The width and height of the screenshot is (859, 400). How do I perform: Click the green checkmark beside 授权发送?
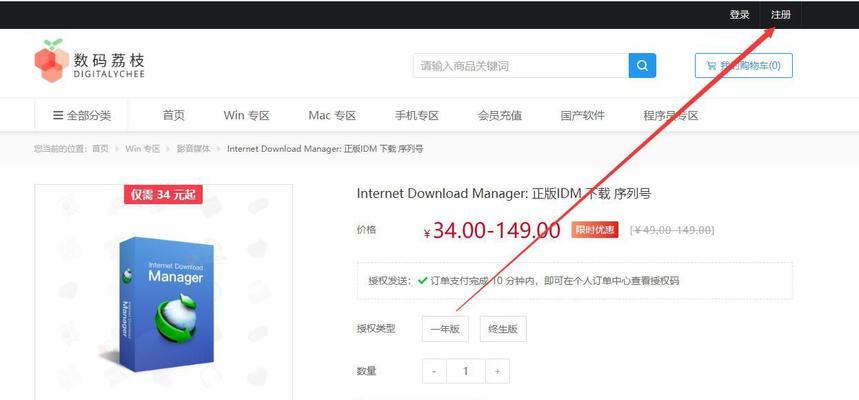[422, 281]
